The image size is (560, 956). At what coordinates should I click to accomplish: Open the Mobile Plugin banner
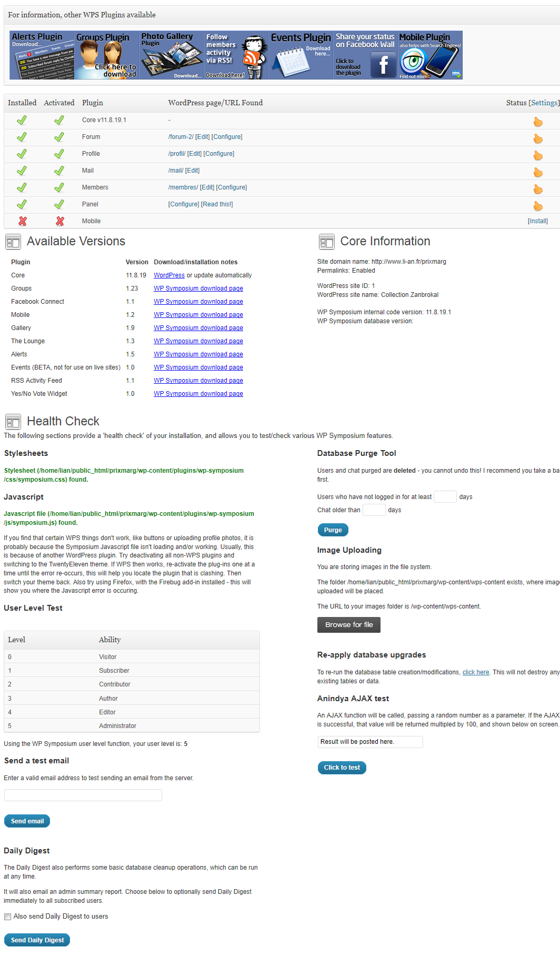[431, 55]
